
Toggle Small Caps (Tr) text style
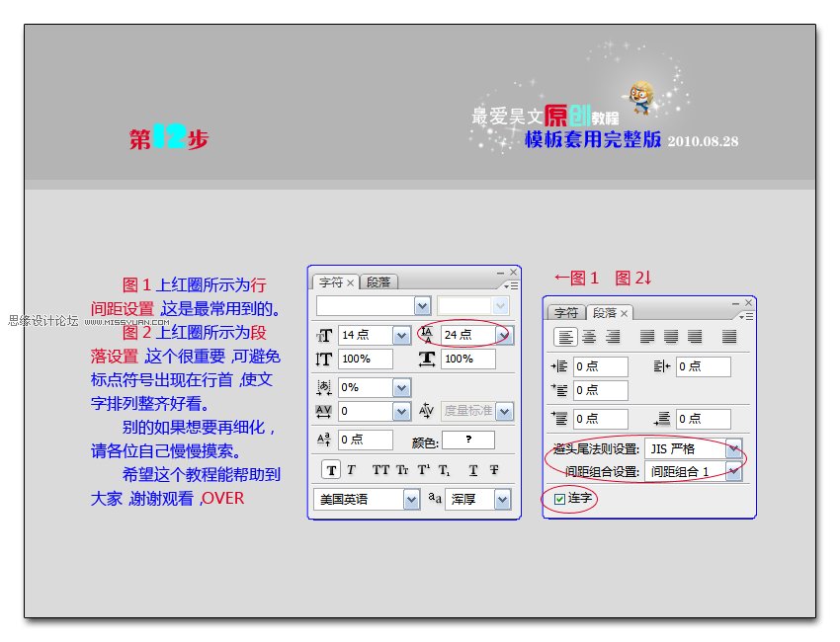pyautogui.click(x=402, y=470)
